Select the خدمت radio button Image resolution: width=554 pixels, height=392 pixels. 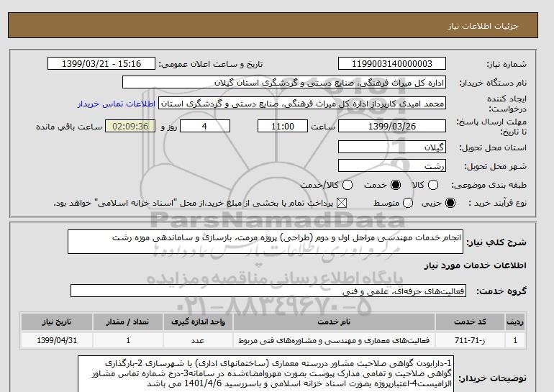(x=396, y=185)
